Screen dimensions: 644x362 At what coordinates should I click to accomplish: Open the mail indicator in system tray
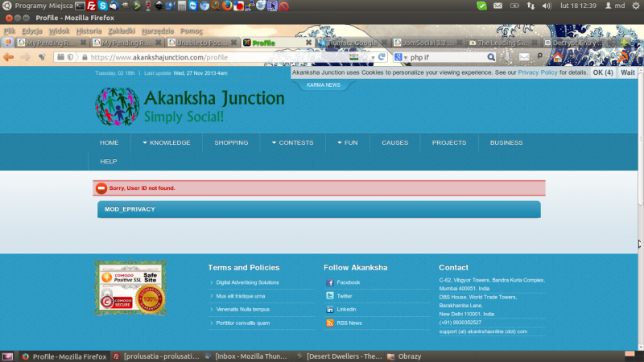coord(497,6)
